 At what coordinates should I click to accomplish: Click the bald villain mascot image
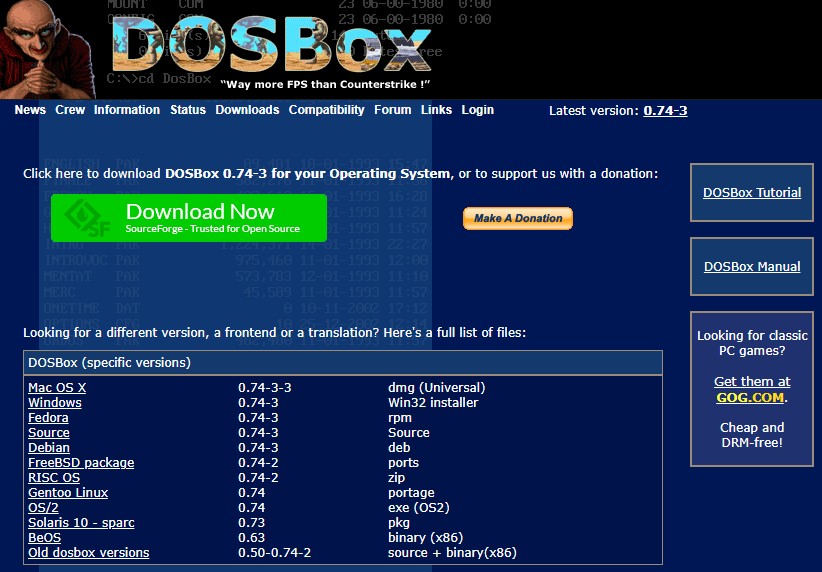pos(47,49)
